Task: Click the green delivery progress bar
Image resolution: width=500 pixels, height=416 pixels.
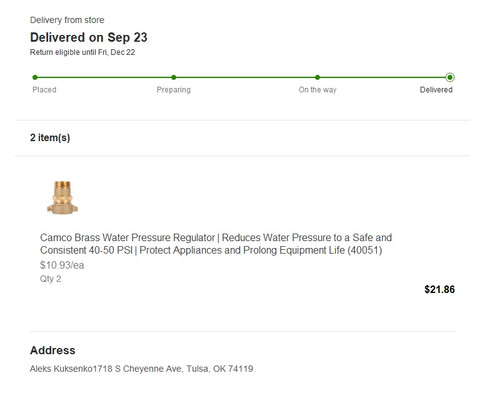Action: coord(242,77)
